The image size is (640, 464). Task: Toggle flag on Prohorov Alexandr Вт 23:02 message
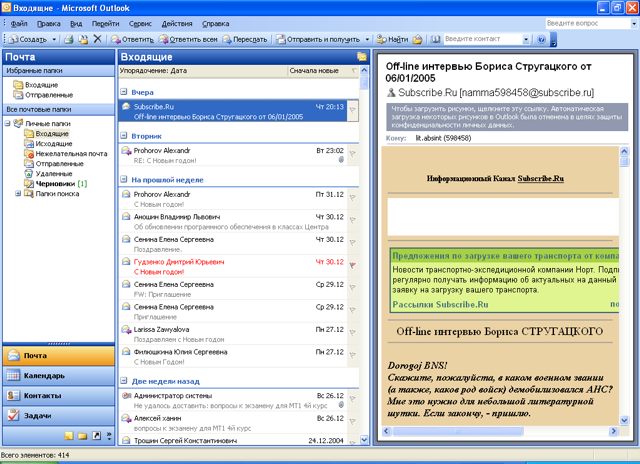click(353, 154)
